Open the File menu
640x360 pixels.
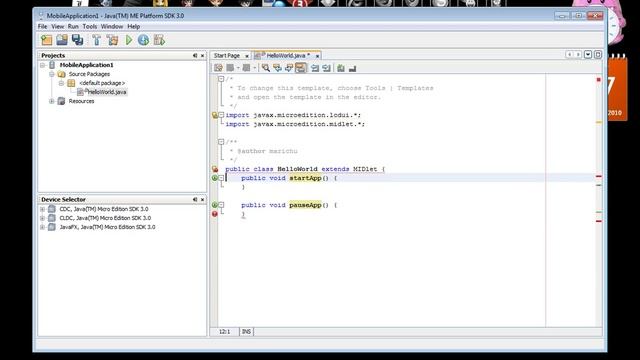tap(42, 26)
